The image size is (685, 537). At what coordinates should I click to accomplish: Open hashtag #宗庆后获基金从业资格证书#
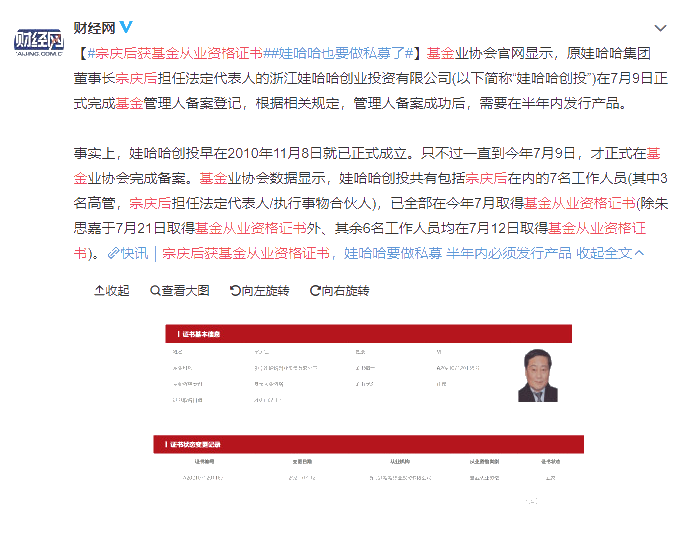pyautogui.click(x=178, y=53)
